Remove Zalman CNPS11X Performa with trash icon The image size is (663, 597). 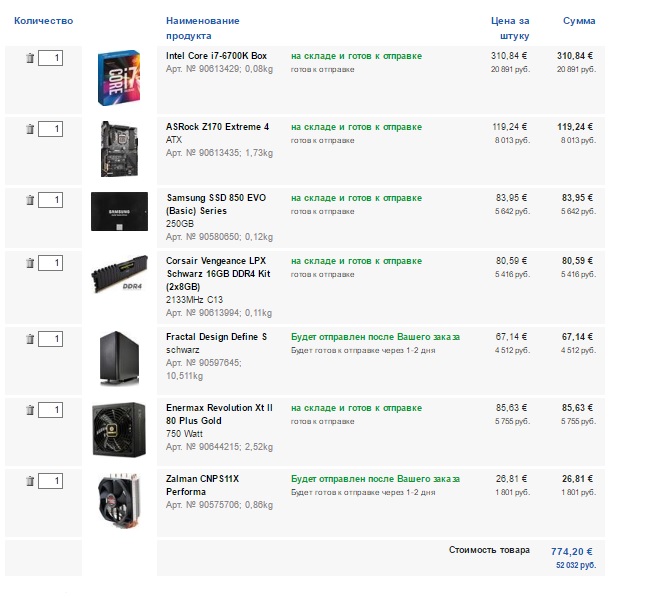[x=30, y=481]
